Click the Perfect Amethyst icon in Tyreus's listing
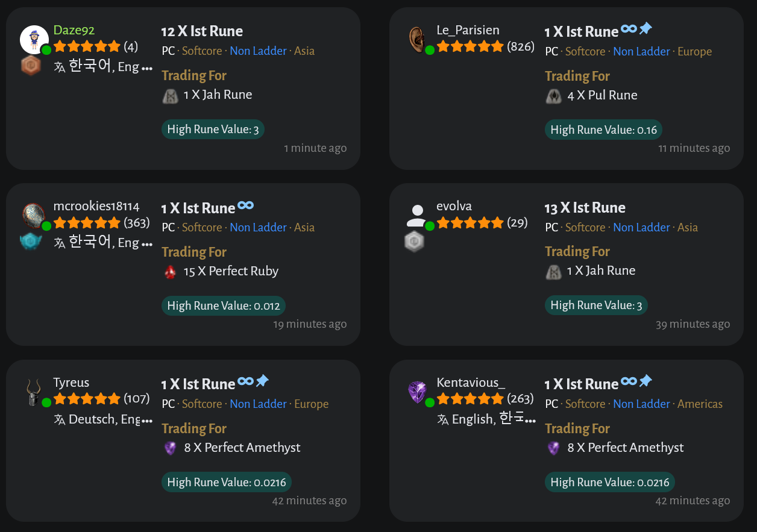The width and height of the screenshot is (757, 532). click(x=171, y=448)
